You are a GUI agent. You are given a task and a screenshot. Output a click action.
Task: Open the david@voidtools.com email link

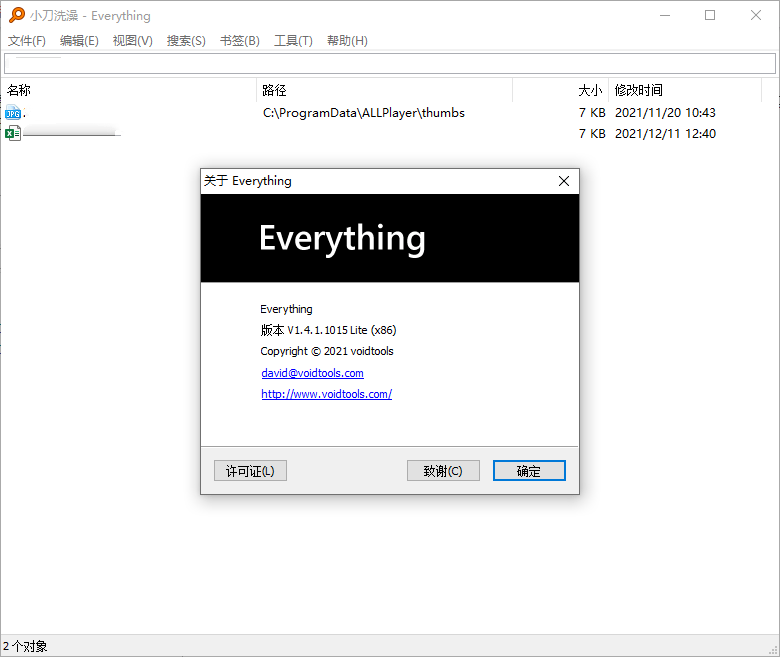point(312,373)
